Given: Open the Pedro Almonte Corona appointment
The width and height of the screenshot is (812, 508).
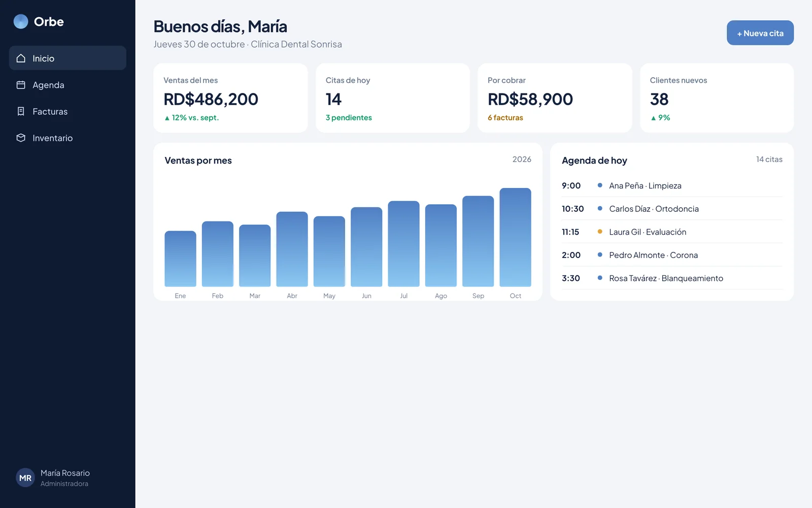Looking at the screenshot, I should click(x=672, y=255).
